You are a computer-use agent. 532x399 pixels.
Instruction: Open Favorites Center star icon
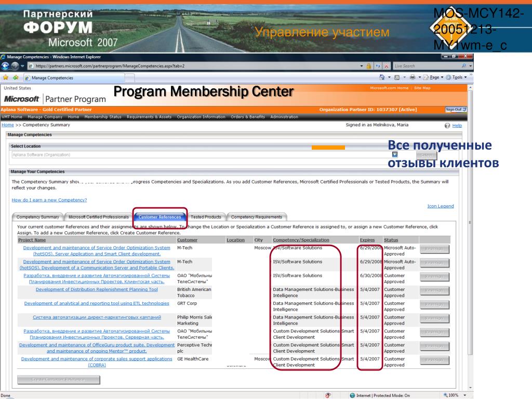tap(6, 78)
